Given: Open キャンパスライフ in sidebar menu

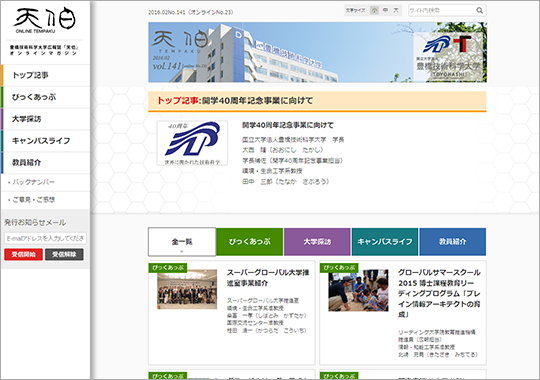Looking at the screenshot, I should tap(45, 141).
